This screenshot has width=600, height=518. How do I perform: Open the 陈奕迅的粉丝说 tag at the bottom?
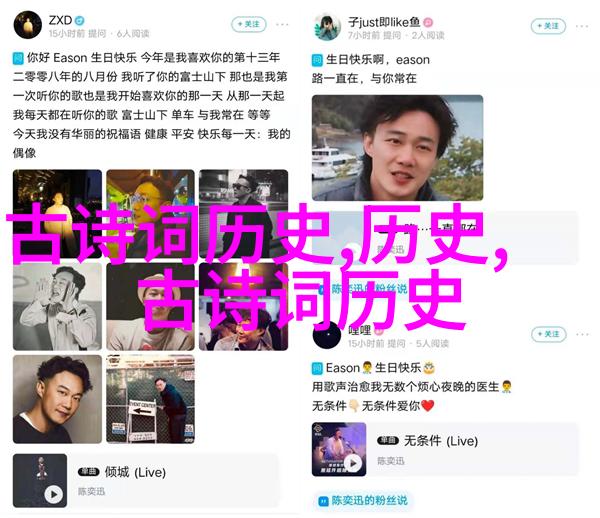pyautogui.click(x=364, y=500)
